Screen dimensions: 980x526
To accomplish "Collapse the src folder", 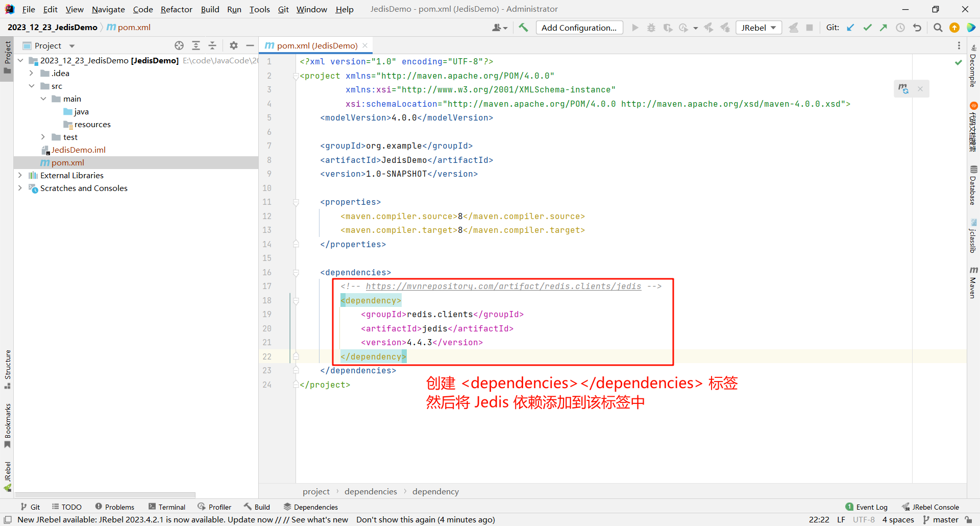I will [x=32, y=86].
